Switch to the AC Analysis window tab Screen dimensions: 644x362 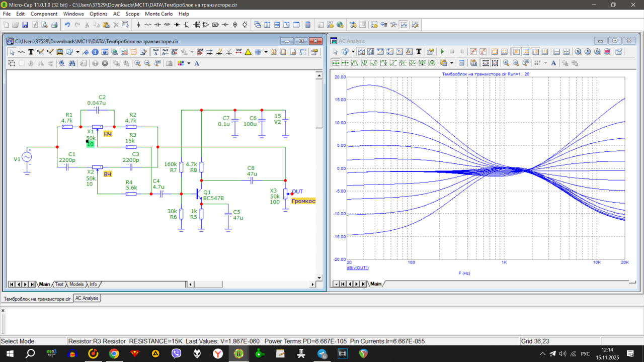pos(87,298)
